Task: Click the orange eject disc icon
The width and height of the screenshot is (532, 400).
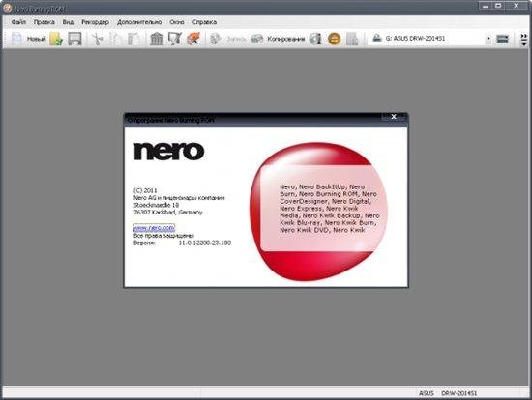Action: pos(335,39)
